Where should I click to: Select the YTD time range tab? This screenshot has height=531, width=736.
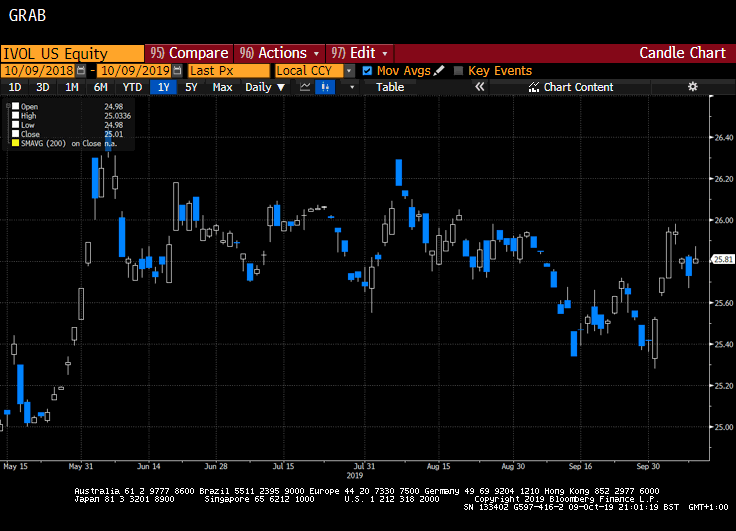[x=132, y=87]
